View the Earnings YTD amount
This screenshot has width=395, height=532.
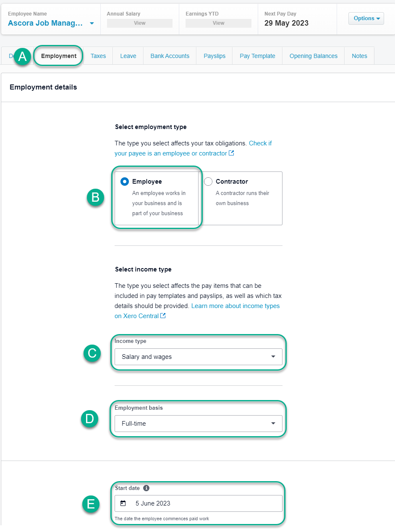(x=218, y=23)
